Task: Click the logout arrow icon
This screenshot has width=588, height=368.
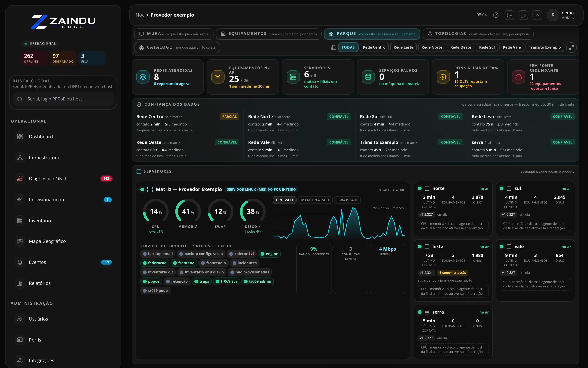Action: point(523,15)
